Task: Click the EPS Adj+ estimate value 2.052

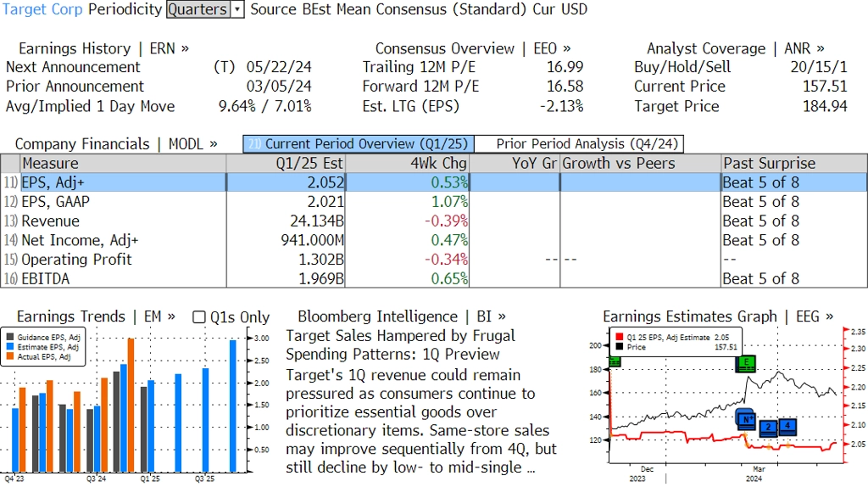Action: (325, 182)
